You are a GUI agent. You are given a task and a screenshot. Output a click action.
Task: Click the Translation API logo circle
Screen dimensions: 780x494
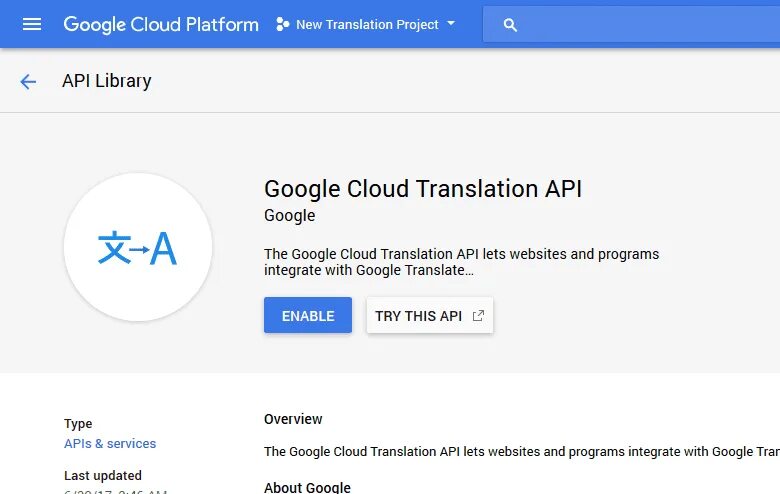click(x=138, y=247)
